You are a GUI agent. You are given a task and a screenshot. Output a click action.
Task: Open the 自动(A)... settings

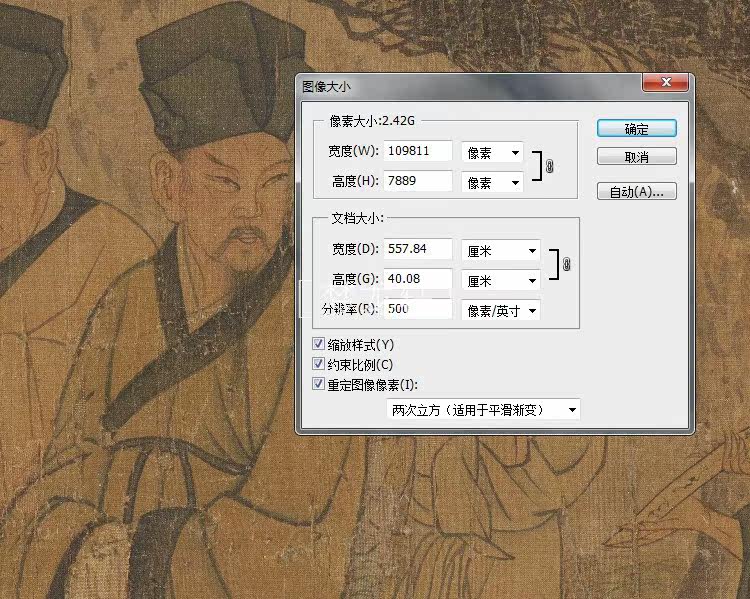637,191
